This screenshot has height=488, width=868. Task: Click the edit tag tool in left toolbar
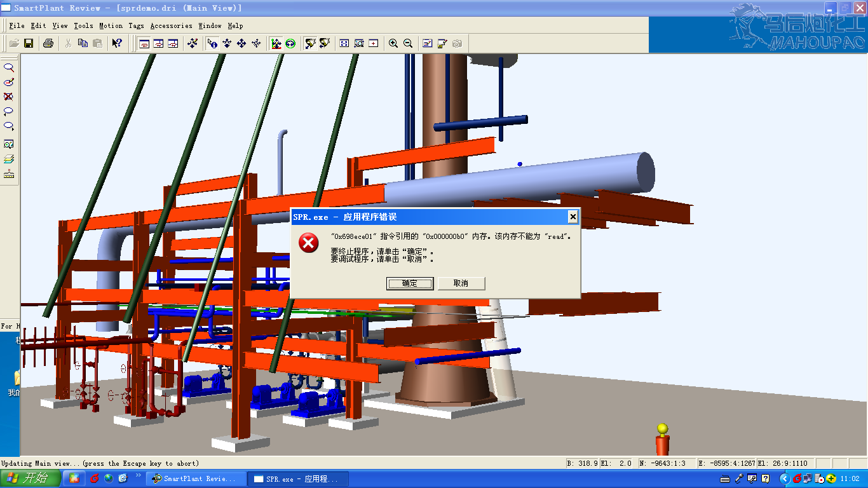[x=9, y=82]
